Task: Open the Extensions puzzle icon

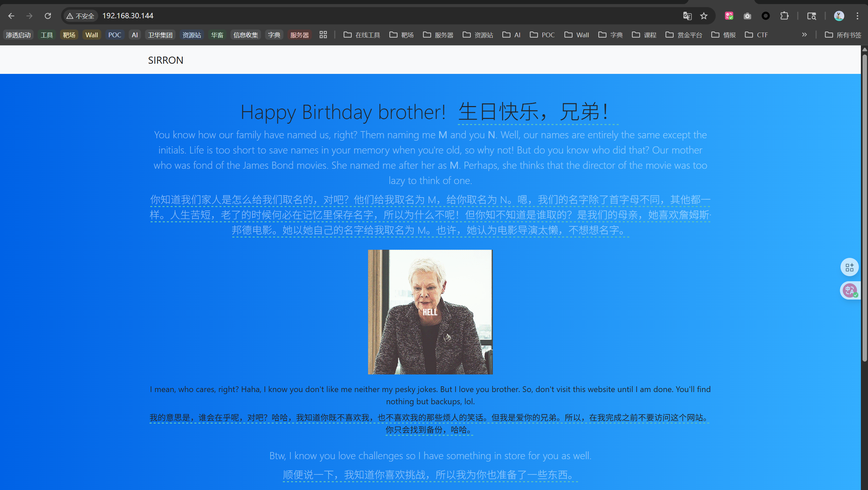Action: [784, 16]
